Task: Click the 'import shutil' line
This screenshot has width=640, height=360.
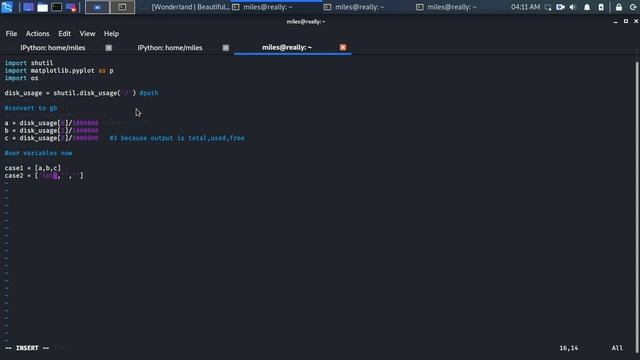Action: [x=29, y=63]
